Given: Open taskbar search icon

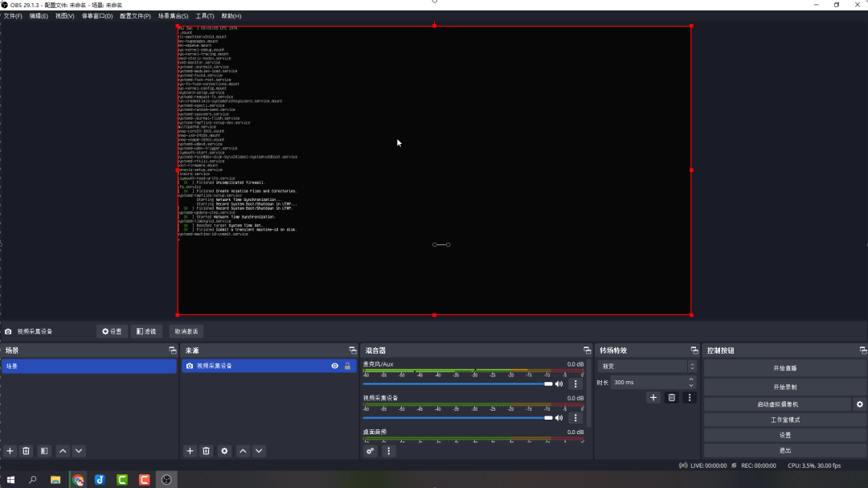Looking at the screenshot, I should pos(33,480).
